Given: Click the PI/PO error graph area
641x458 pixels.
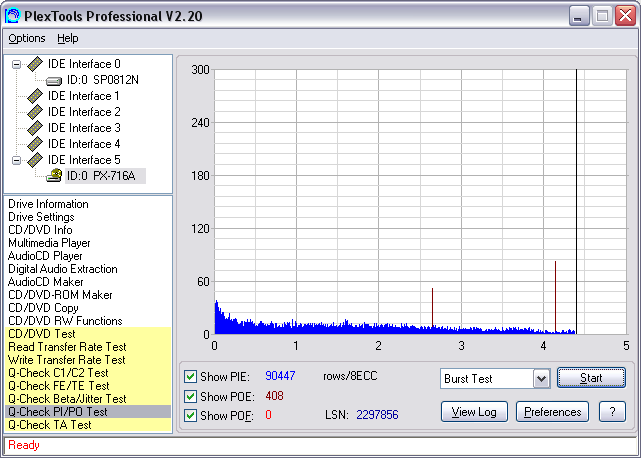Looking at the screenshot, I should tap(421, 202).
